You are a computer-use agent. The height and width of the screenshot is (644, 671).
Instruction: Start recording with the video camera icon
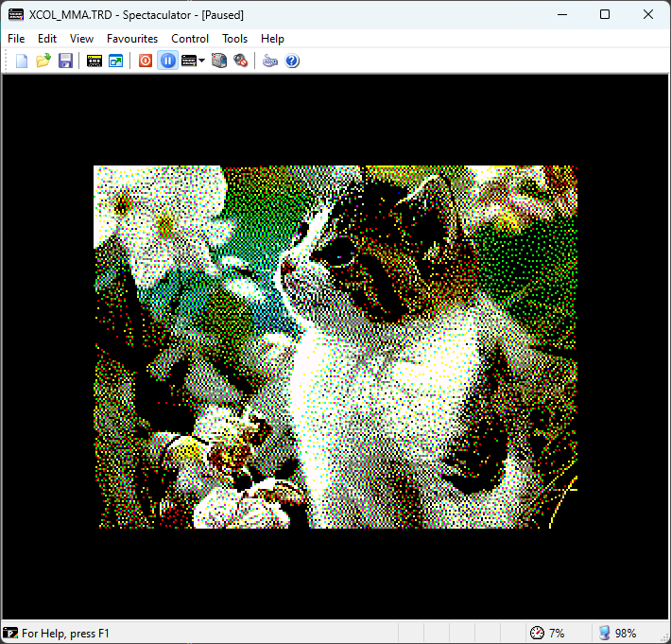point(219,61)
